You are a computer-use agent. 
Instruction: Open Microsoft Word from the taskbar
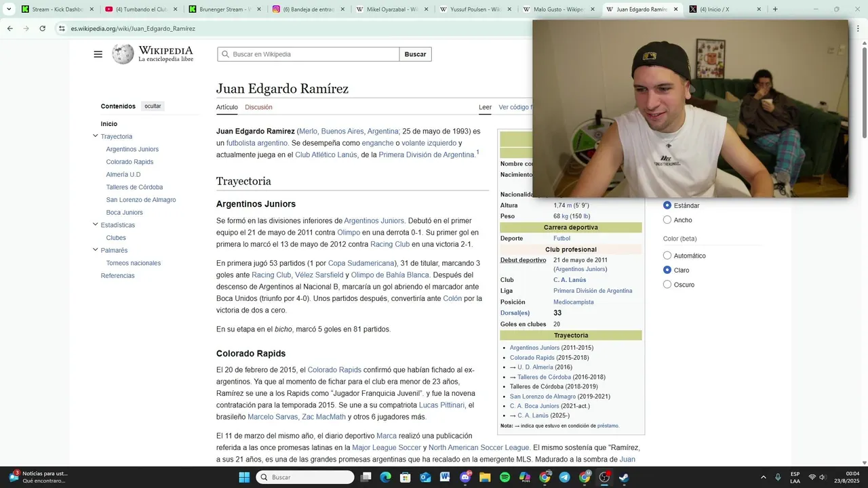click(445, 477)
